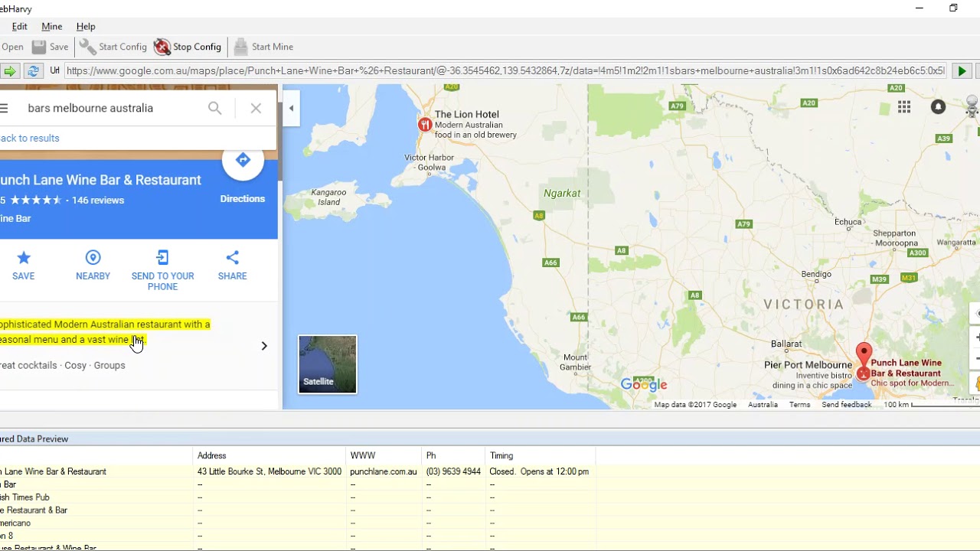
Task: Click into the URL address field
Action: pos(505,71)
